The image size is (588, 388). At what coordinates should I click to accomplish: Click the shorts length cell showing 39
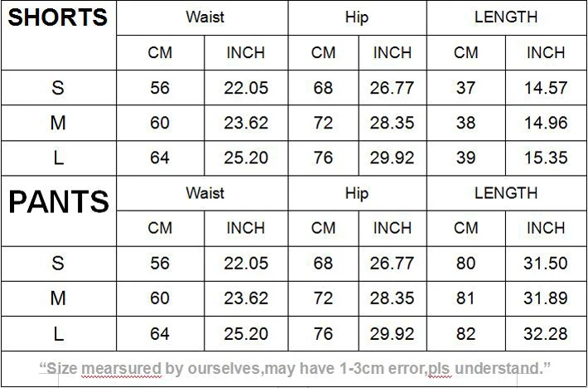466,158
